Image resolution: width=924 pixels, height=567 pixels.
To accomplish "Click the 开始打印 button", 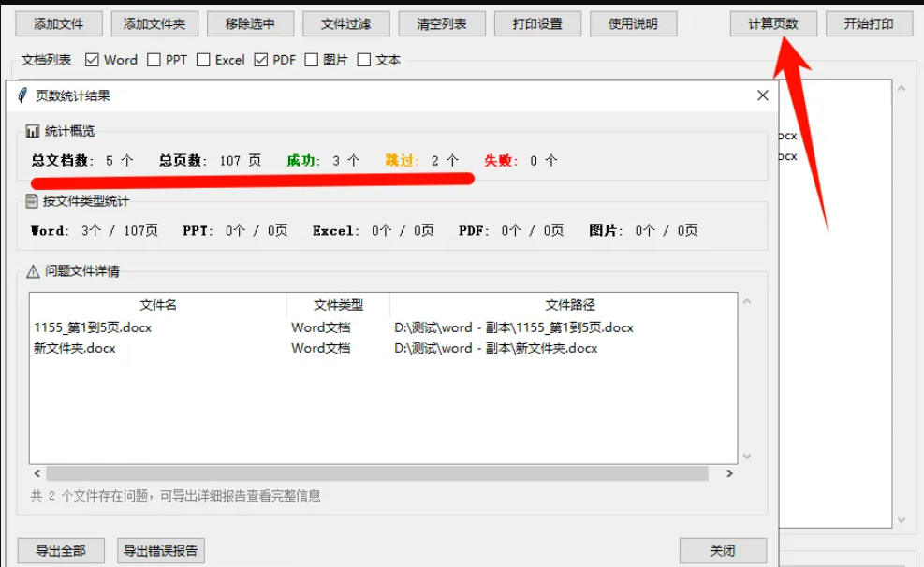I will click(869, 24).
